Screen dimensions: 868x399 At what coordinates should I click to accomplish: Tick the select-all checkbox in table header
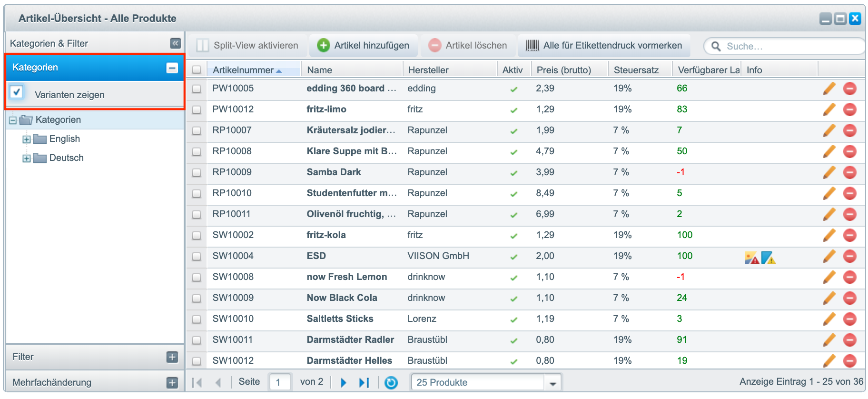[197, 70]
